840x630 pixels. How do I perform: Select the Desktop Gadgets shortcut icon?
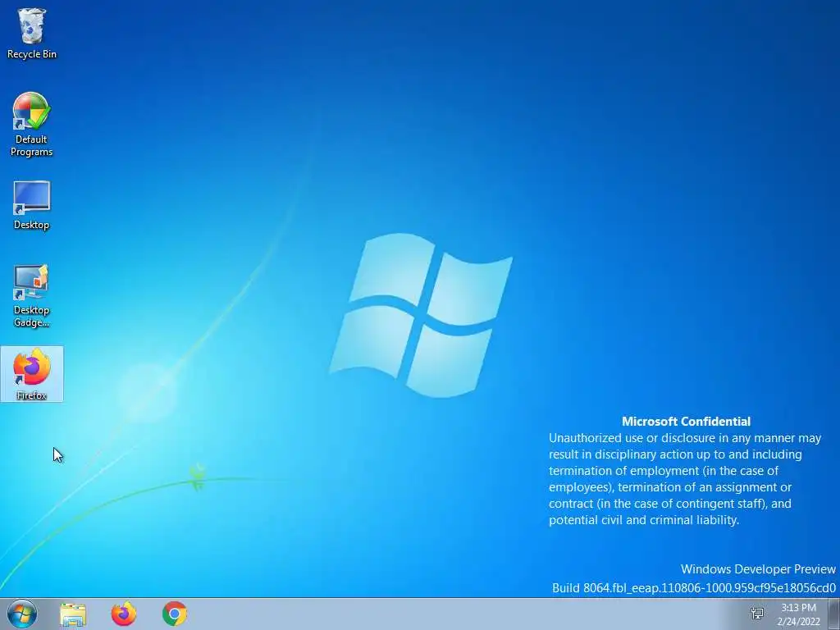[x=32, y=295]
